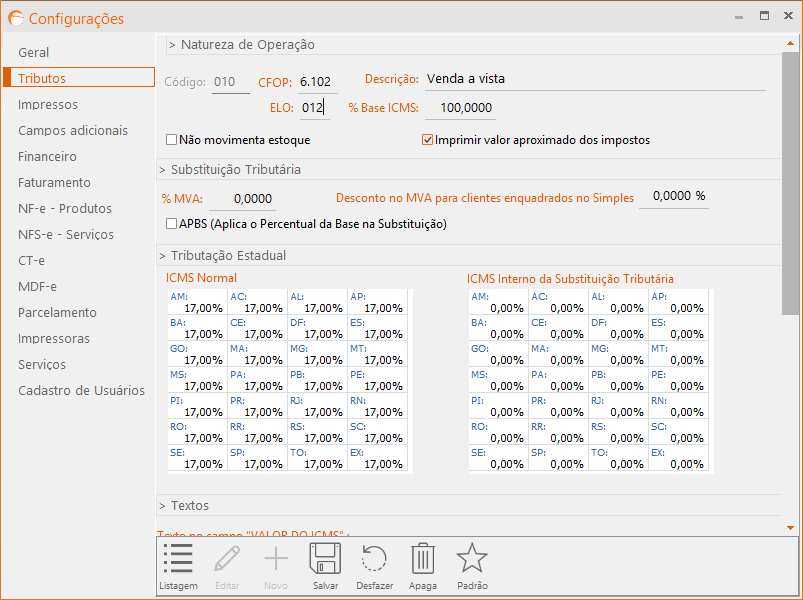This screenshot has width=803, height=600.
Task: Go to the Financeiro section
Action: click(x=47, y=156)
